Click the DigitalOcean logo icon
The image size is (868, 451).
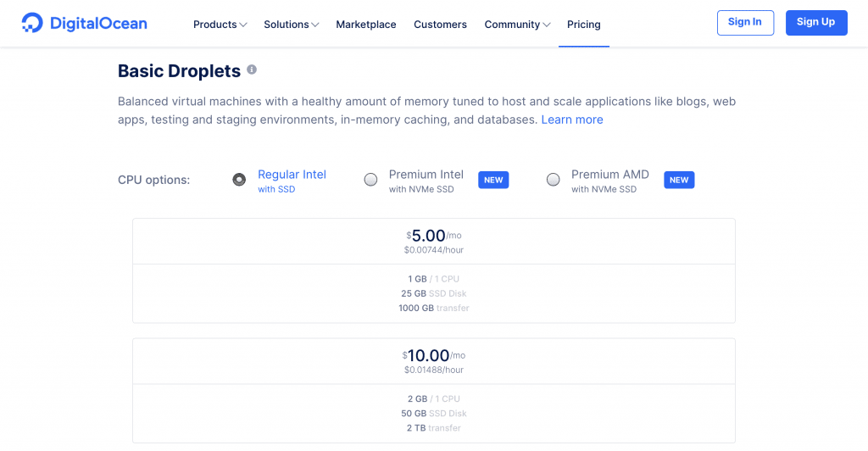tap(32, 23)
